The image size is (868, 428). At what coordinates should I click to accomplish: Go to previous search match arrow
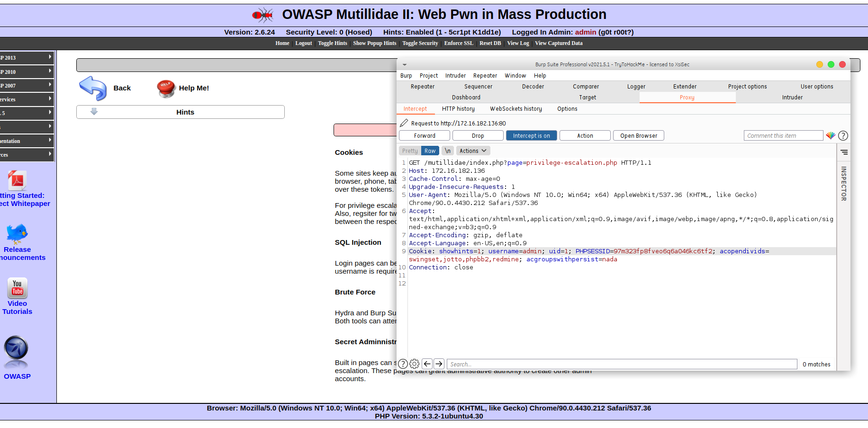tap(427, 364)
